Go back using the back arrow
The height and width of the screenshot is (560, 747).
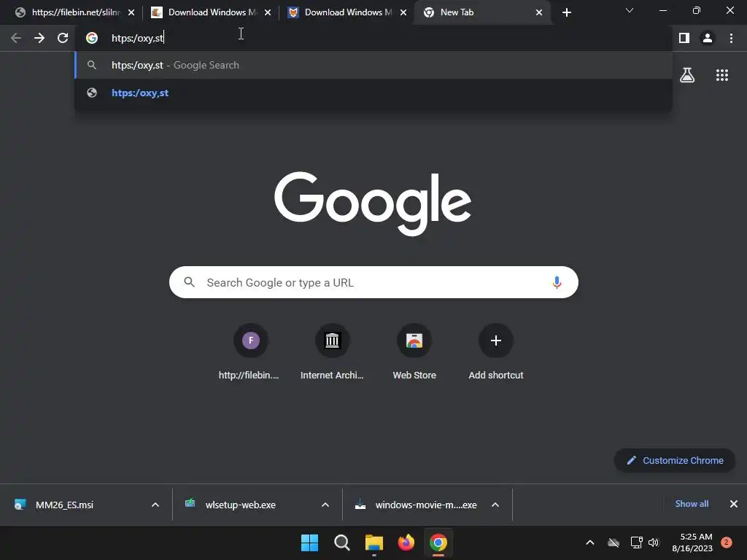point(16,38)
